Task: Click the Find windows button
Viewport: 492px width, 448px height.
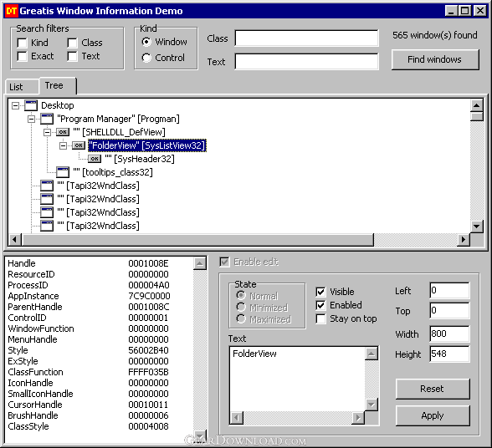Action: (x=435, y=59)
